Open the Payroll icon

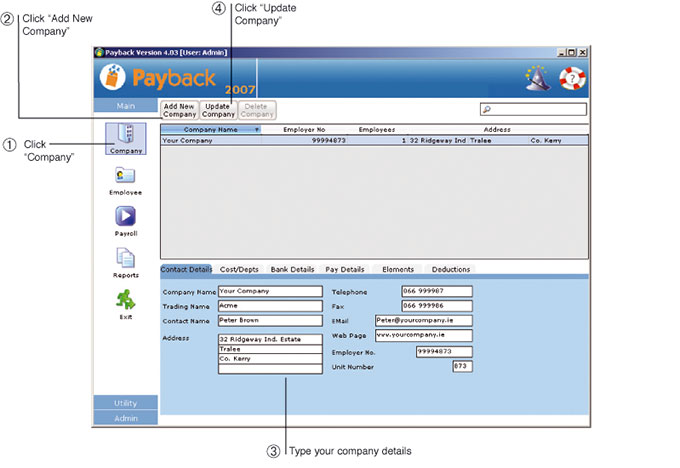(x=125, y=216)
